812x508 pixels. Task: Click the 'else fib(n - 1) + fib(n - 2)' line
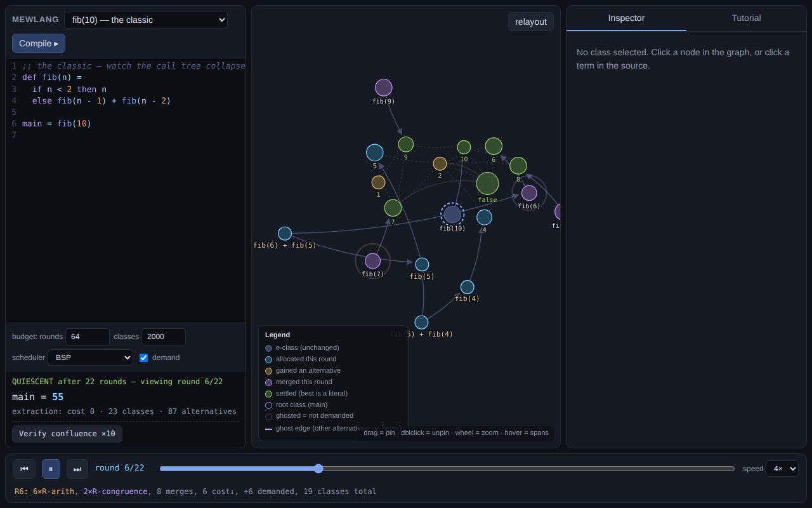pos(101,100)
